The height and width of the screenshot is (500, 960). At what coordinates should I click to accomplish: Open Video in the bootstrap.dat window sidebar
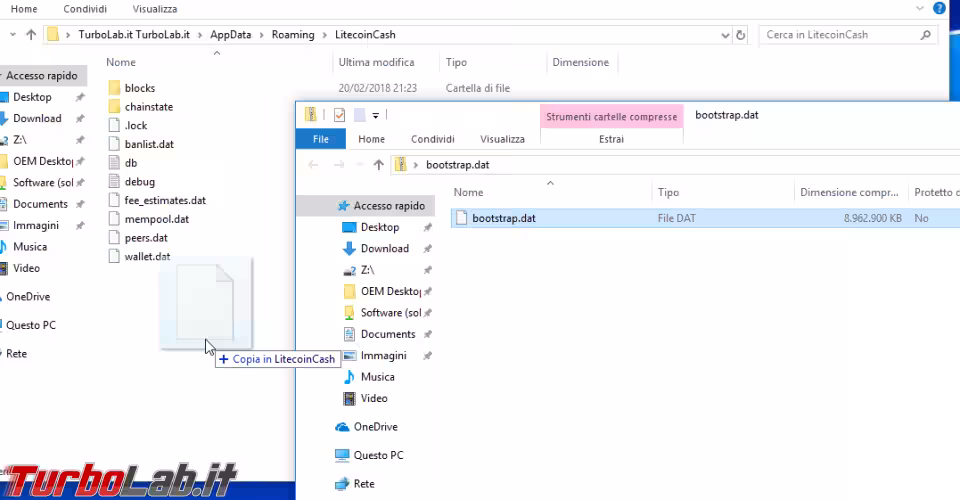coord(373,398)
